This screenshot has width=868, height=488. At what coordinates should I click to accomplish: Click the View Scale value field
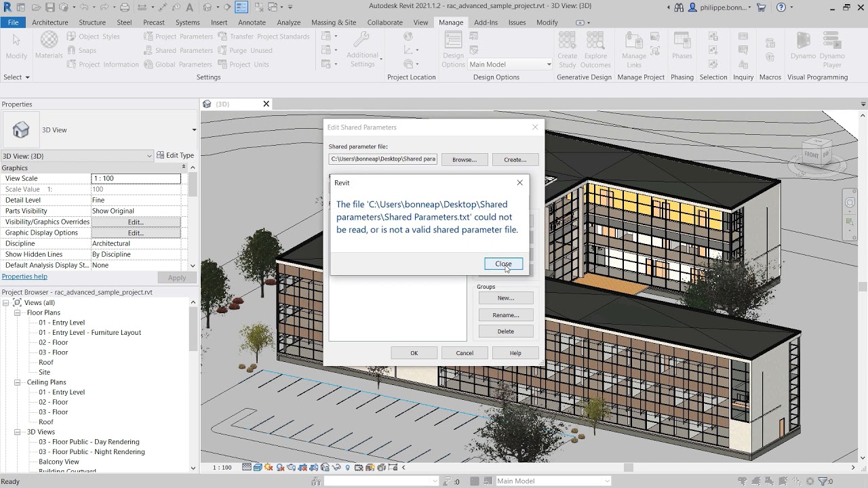pyautogui.click(x=136, y=178)
